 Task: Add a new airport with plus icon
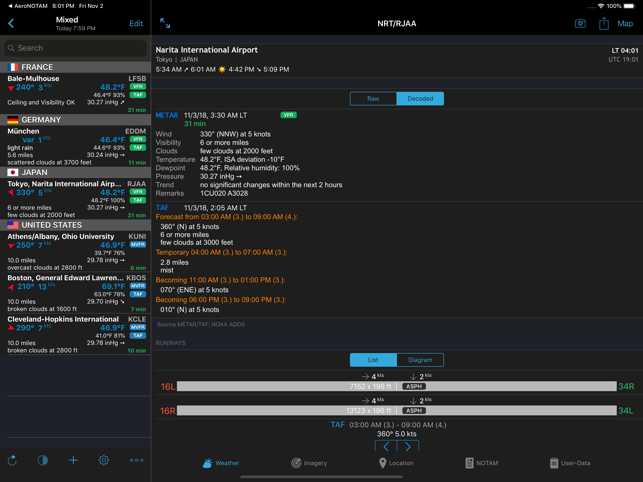[x=73, y=460]
